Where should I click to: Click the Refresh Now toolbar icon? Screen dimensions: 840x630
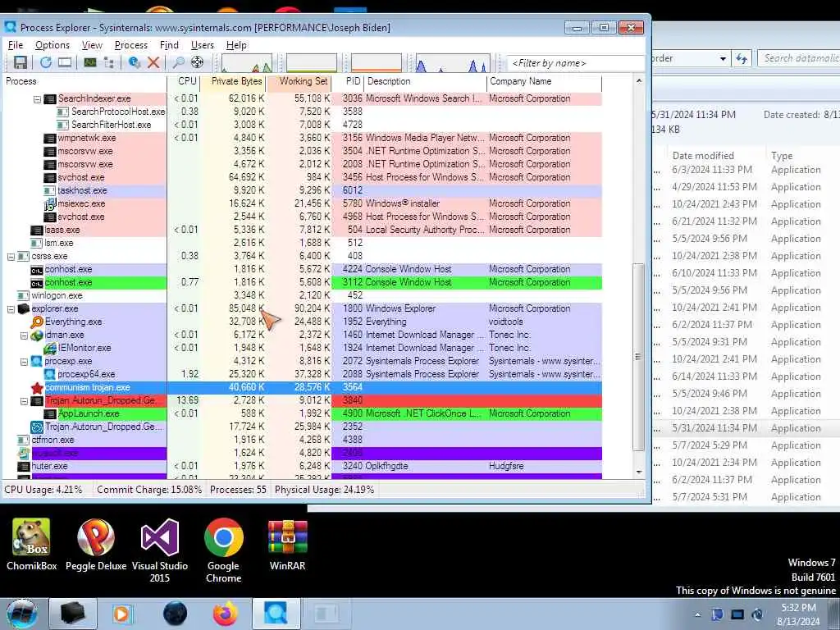[x=46, y=62]
